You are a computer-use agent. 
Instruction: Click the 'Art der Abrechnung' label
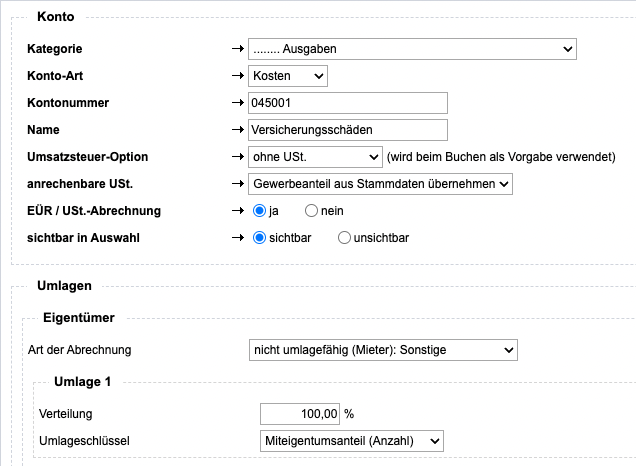tap(80, 350)
